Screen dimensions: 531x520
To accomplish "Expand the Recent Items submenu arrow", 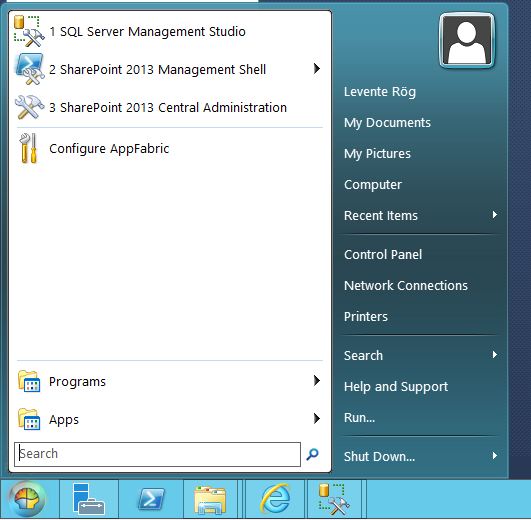I will click(x=495, y=215).
